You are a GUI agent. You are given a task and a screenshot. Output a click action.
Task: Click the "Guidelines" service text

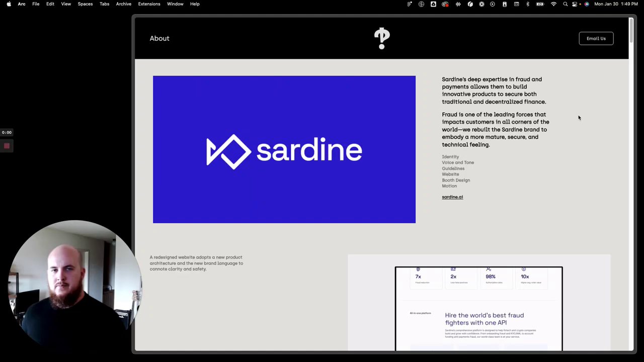(453, 168)
